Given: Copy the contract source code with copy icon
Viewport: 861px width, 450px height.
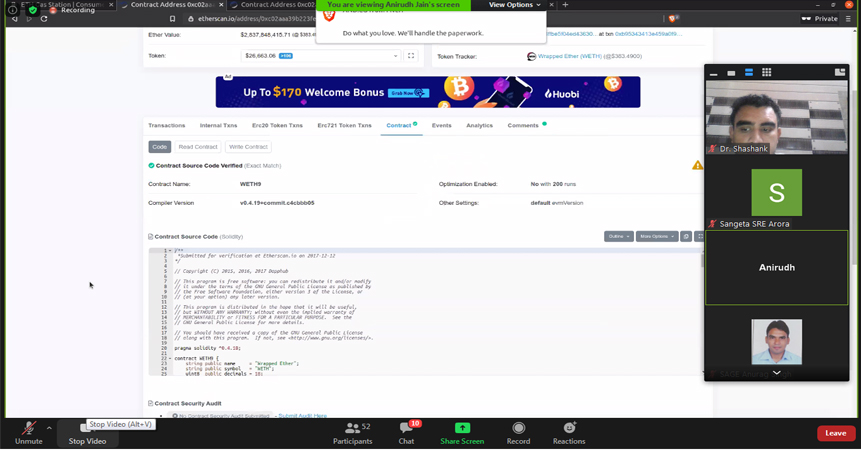Looking at the screenshot, I should point(686,237).
